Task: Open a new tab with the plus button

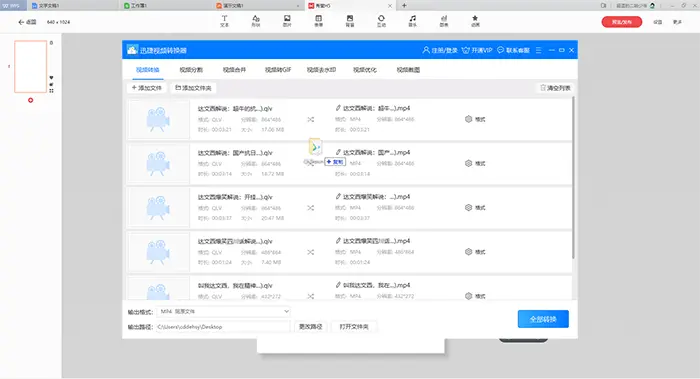Action: [404, 5]
